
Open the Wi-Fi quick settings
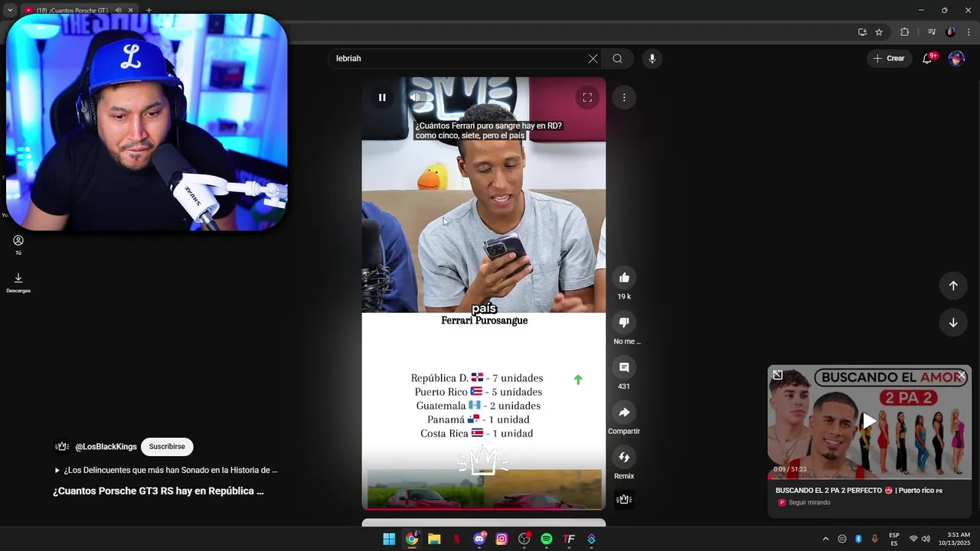click(x=913, y=539)
